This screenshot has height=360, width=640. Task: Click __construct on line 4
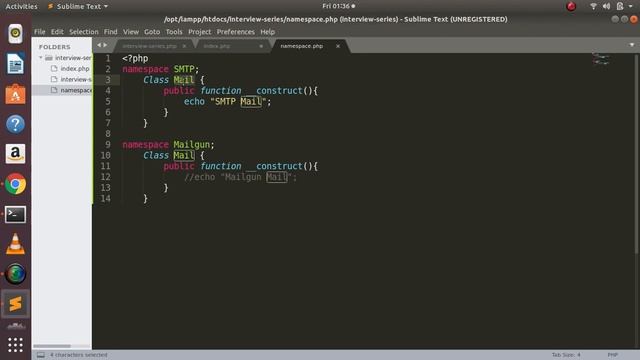point(274,91)
